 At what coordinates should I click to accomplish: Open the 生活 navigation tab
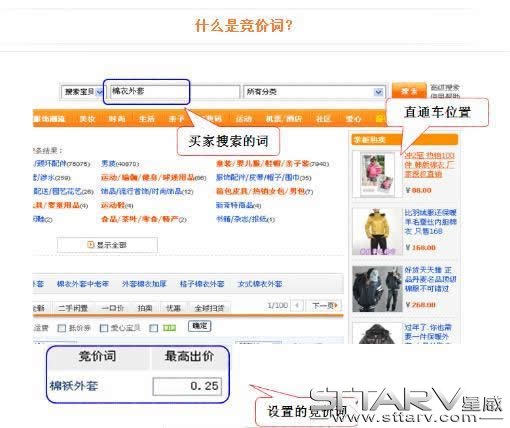[x=147, y=119]
